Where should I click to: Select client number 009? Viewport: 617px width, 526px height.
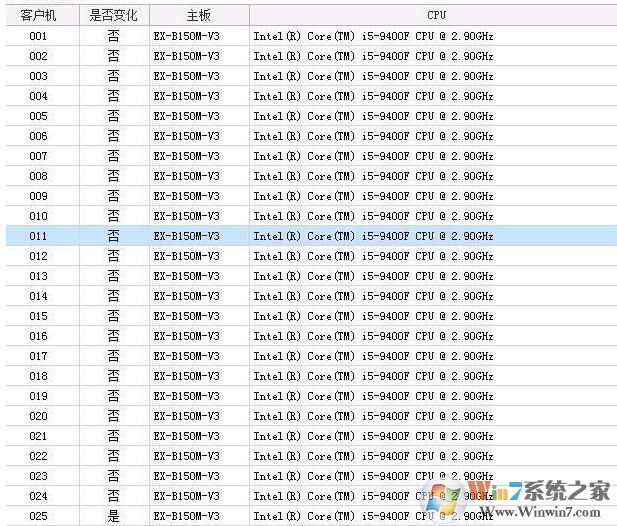tap(38, 196)
